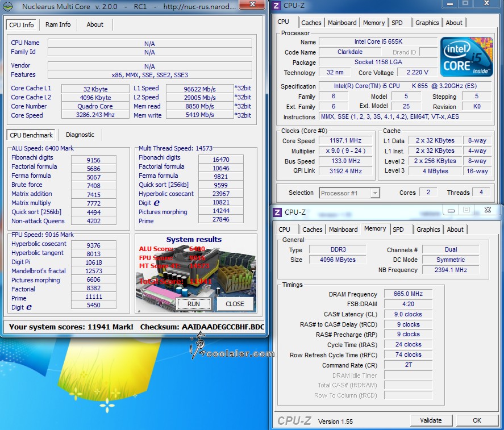The height and width of the screenshot is (430, 504).
Task: Open the Ram Info tab in Nuclearus
Action: click(x=58, y=24)
